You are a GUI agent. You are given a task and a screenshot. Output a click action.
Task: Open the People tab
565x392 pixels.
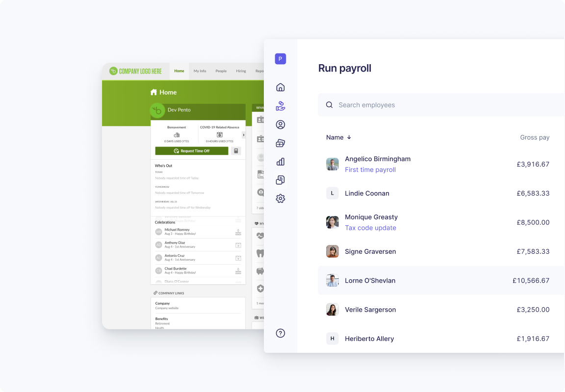coord(221,71)
